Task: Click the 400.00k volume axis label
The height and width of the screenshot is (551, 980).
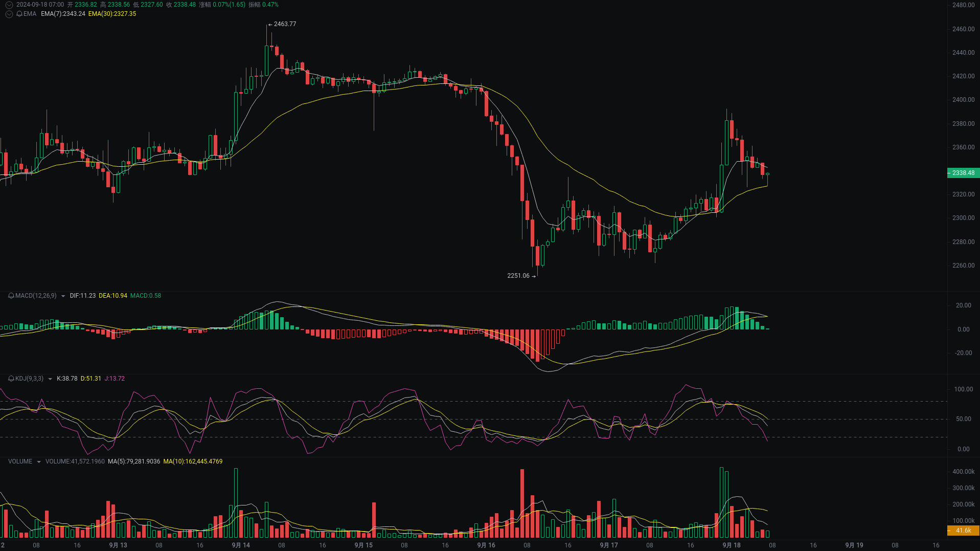Action: [x=964, y=472]
